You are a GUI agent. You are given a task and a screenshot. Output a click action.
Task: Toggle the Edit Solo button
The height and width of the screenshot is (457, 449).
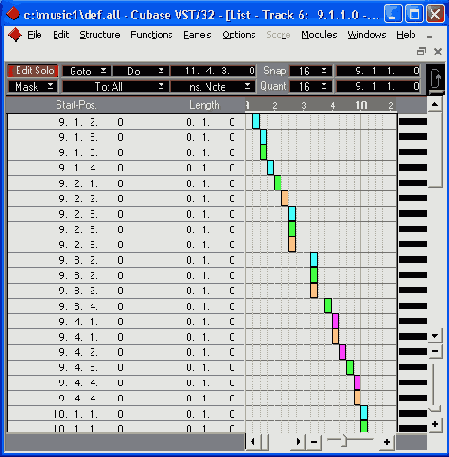click(x=33, y=71)
